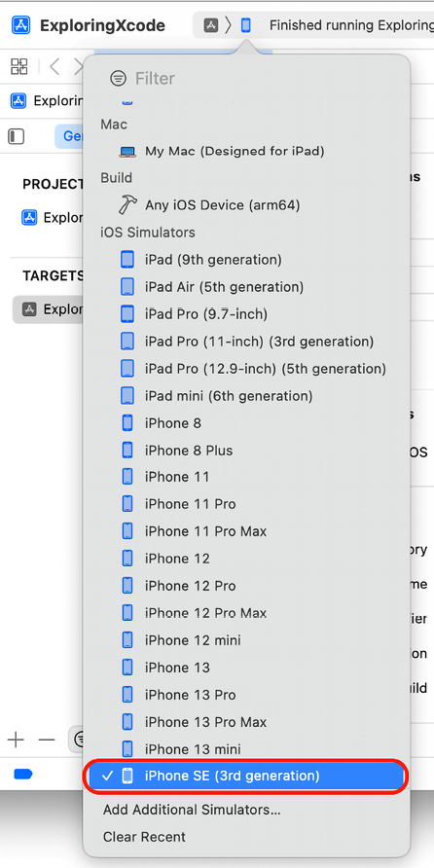
Task: Click Clear Recent
Action: click(144, 837)
